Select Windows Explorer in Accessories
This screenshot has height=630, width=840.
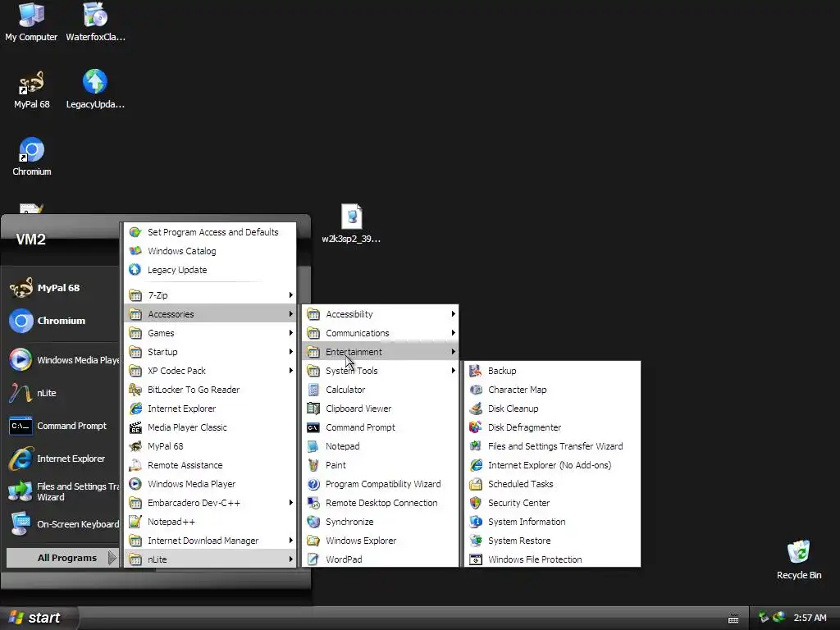tap(381, 541)
